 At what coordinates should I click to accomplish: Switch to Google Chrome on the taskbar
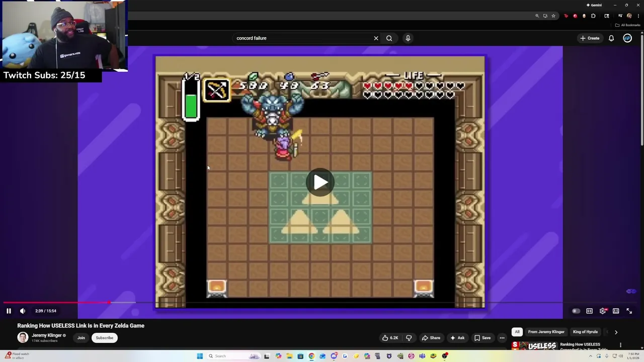[311, 356]
